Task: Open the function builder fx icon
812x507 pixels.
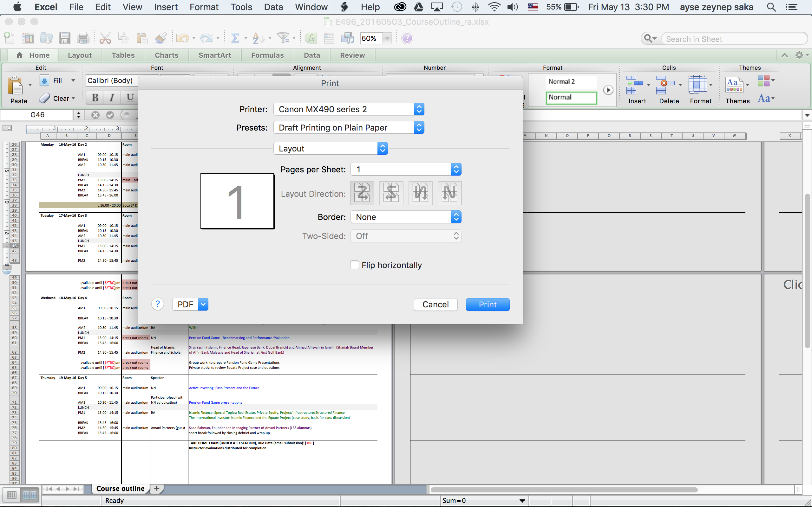Action: 311,38
